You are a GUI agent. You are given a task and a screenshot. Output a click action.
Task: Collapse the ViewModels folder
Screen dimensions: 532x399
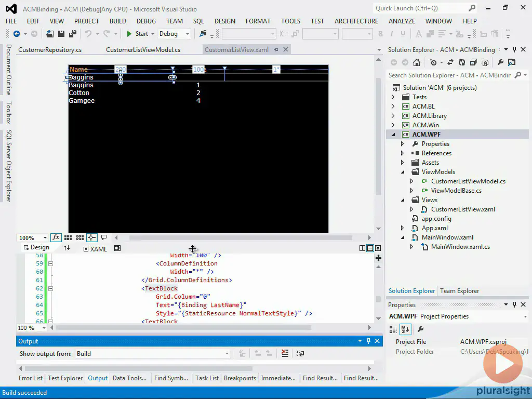point(403,172)
